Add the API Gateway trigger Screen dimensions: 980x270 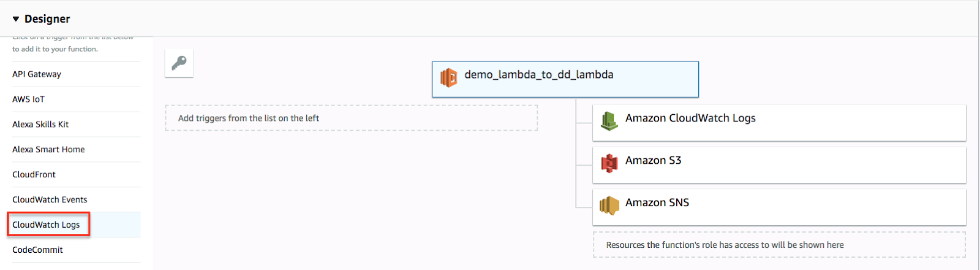pyautogui.click(x=37, y=74)
